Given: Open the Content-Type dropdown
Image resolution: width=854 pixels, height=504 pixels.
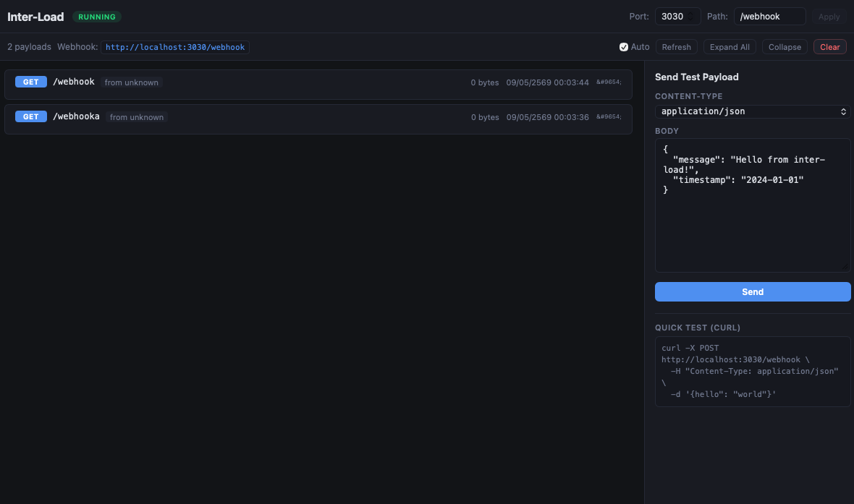Looking at the screenshot, I should (752, 111).
